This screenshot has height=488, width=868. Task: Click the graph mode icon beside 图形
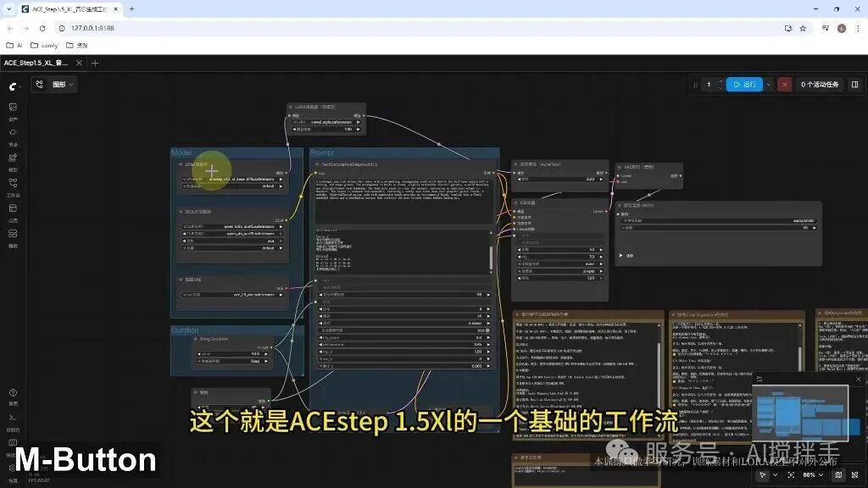tap(39, 85)
